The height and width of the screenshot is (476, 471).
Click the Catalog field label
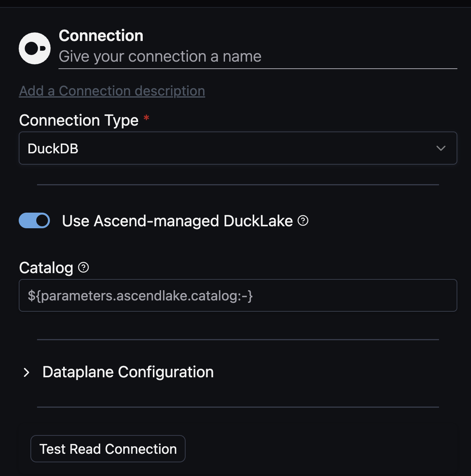point(46,268)
